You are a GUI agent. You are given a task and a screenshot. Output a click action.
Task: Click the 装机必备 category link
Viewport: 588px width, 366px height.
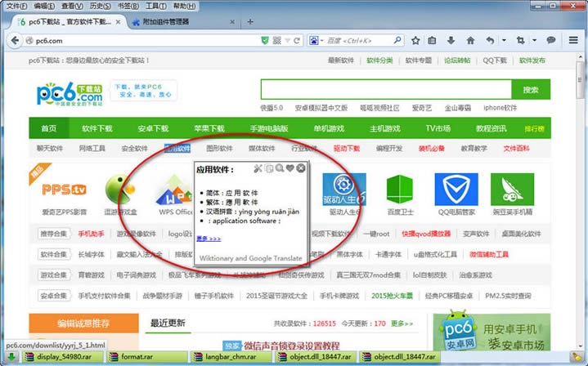(431, 149)
